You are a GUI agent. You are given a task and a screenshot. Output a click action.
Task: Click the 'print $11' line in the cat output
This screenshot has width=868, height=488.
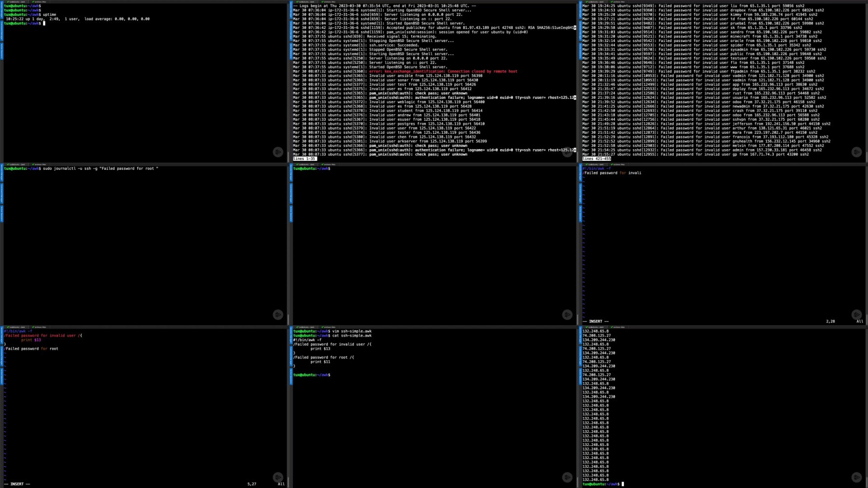coord(320,362)
